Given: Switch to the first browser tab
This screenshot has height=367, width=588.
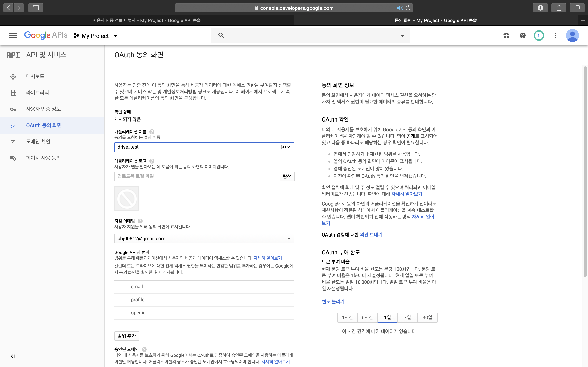Looking at the screenshot, I should point(147,20).
